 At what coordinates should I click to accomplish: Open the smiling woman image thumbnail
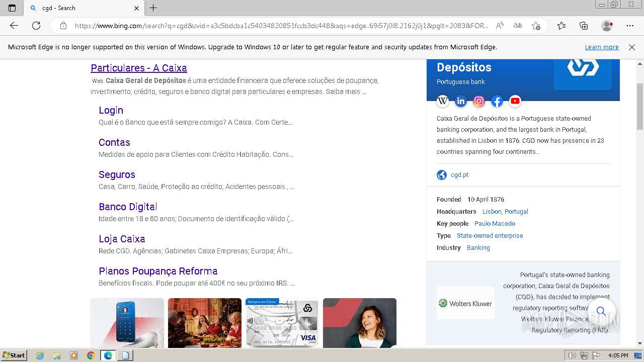tap(360, 323)
